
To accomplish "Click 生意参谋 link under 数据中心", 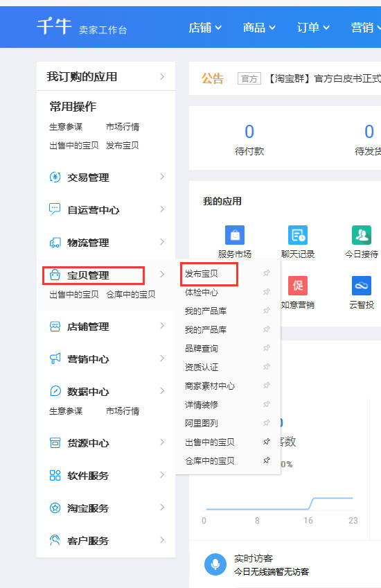I will [x=66, y=411].
